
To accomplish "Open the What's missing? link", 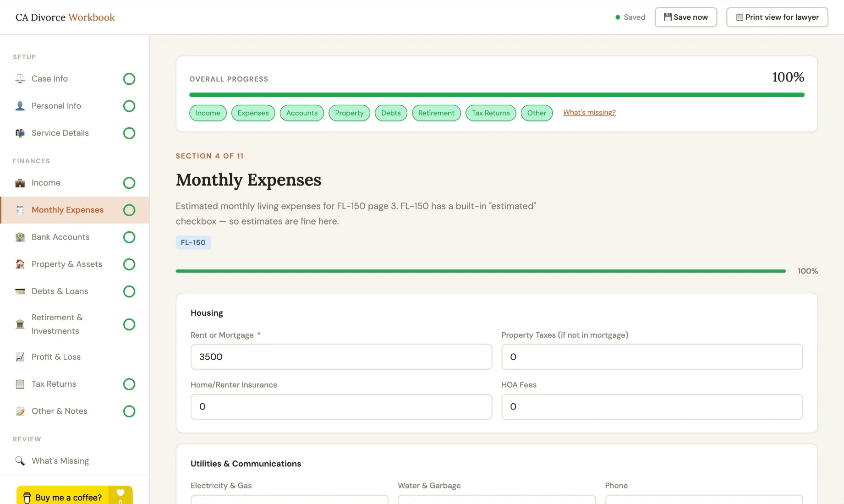I will pos(589,112).
